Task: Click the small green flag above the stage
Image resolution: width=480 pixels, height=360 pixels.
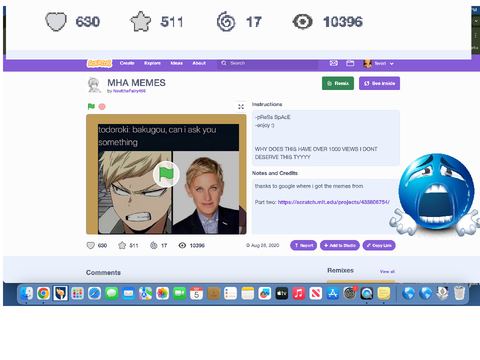Action: tap(91, 107)
